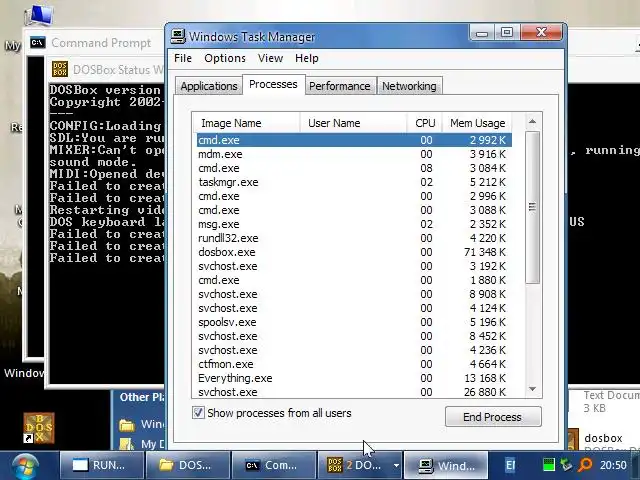Viewport: 640px width, 480px height.
Task: Select cmd.exe using 1 880 K memory
Action: click(x=354, y=280)
